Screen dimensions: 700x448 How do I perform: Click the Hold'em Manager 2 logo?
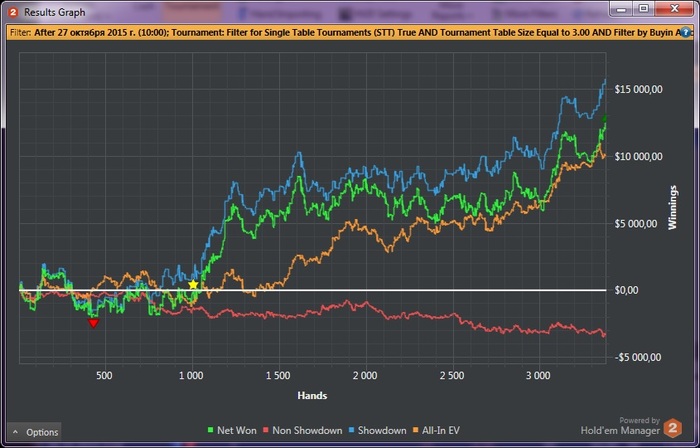672,428
